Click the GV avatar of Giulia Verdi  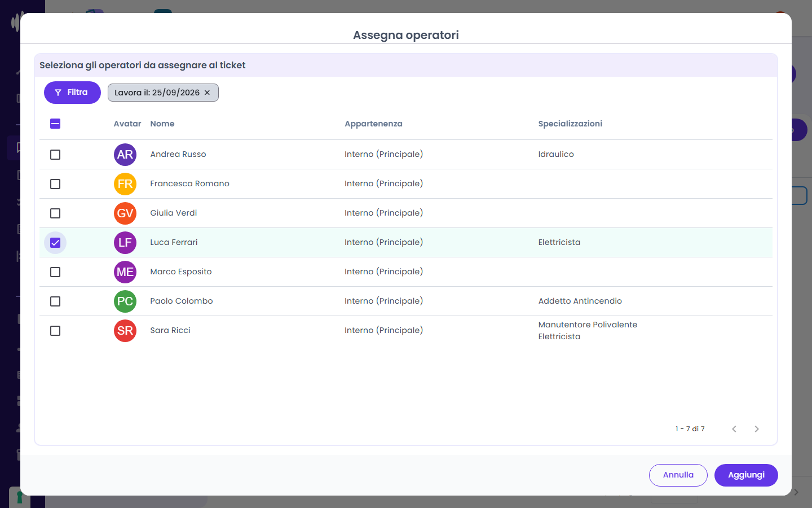125,213
